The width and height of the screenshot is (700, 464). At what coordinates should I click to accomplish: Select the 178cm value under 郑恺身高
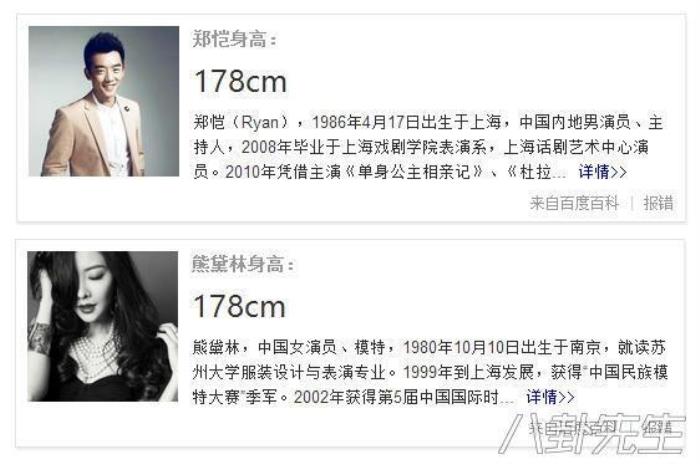(241, 82)
